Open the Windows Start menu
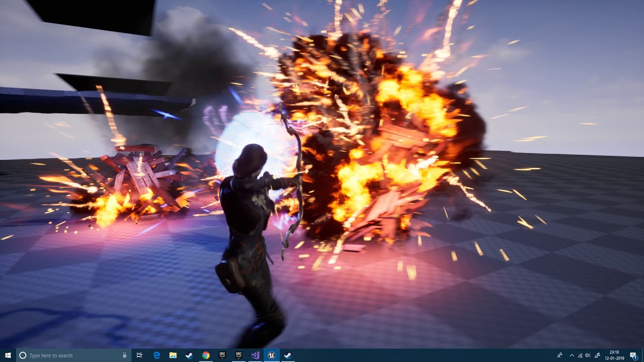644x362 pixels. tap(8, 355)
